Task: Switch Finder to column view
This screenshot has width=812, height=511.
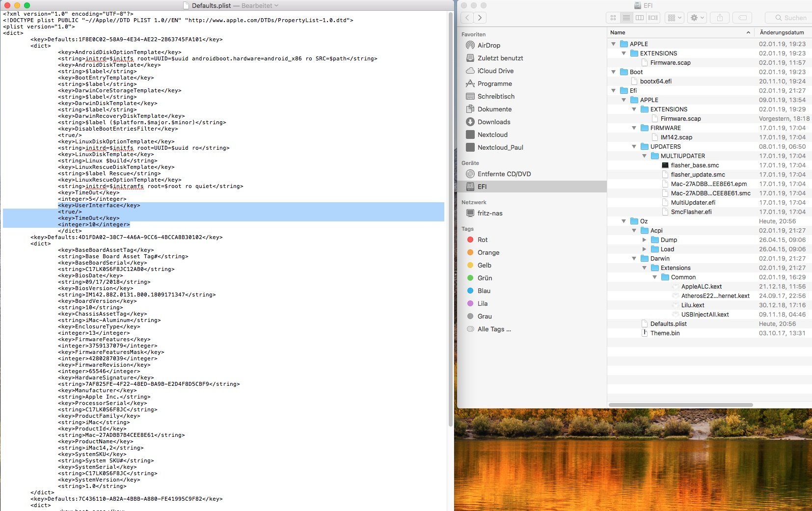Action: click(640, 18)
